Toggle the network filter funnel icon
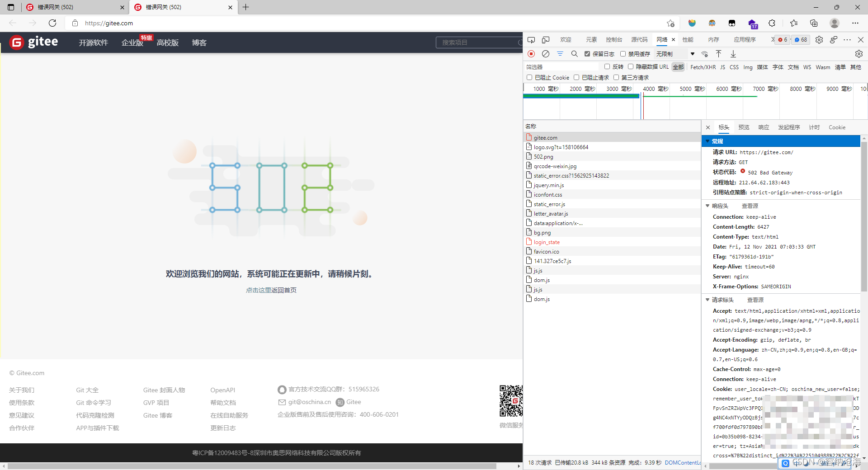 click(x=560, y=54)
